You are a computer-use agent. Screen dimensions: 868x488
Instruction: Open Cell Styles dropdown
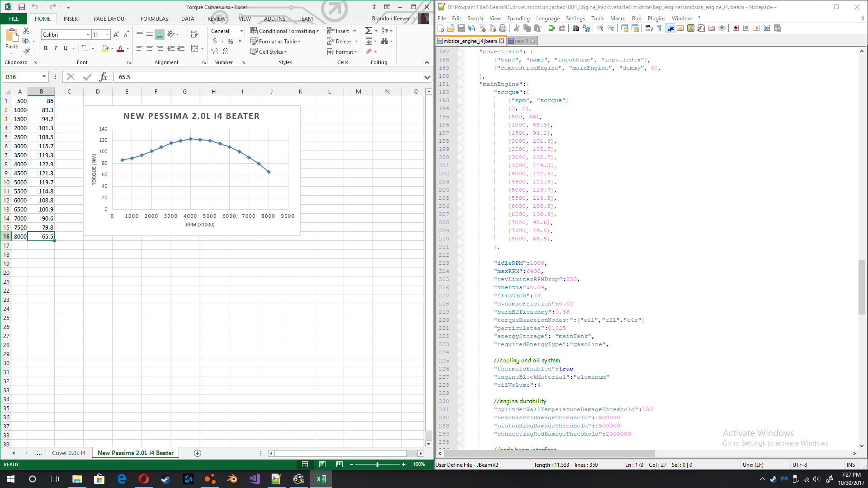269,52
